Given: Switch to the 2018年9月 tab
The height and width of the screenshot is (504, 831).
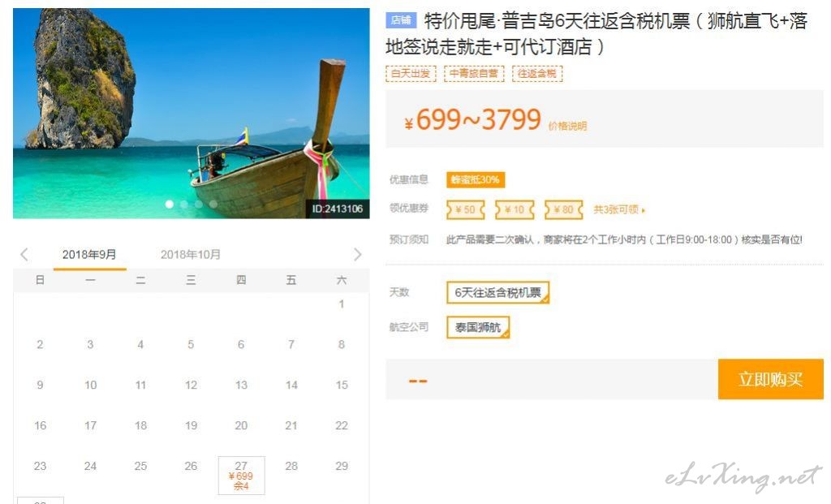Looking at the screenshot, I should coord(89,255).
